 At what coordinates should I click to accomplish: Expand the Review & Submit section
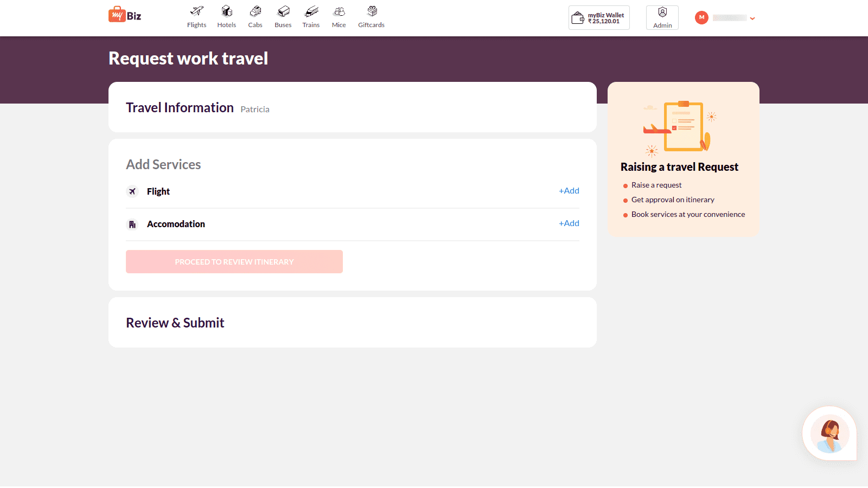[x=175, y=323]
